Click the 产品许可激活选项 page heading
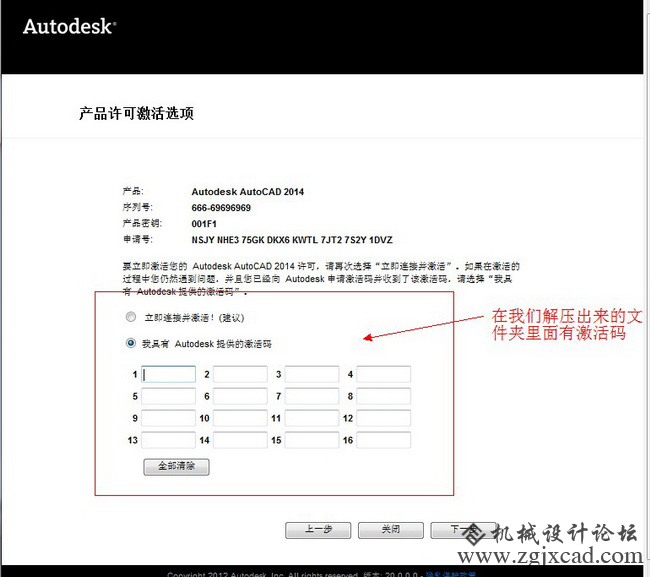Viewport: 650px width, 577px height. tap(136, 113)
